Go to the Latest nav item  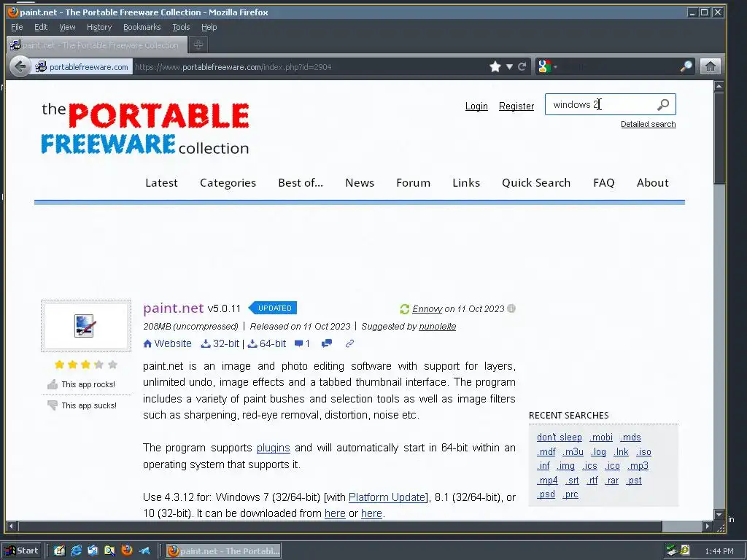[x=161, y=183]
